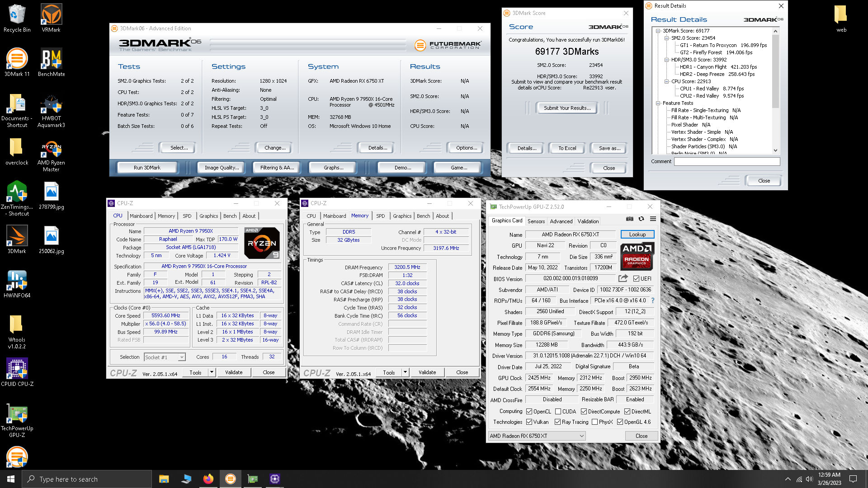This screenshot has height=488, width=868.
Task: Toggle the Vulkan checkbox
Action: click(x=529, y=422)
